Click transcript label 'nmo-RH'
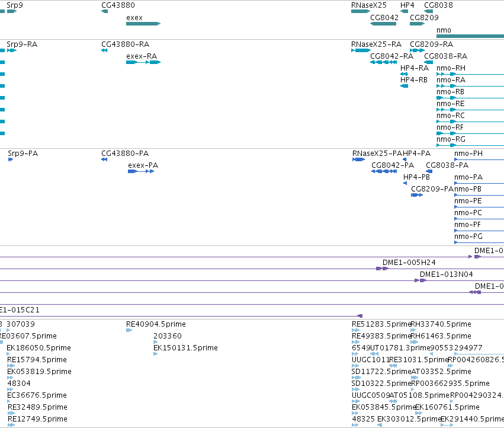Screen dimensions: 504x428 click(451, 68)
